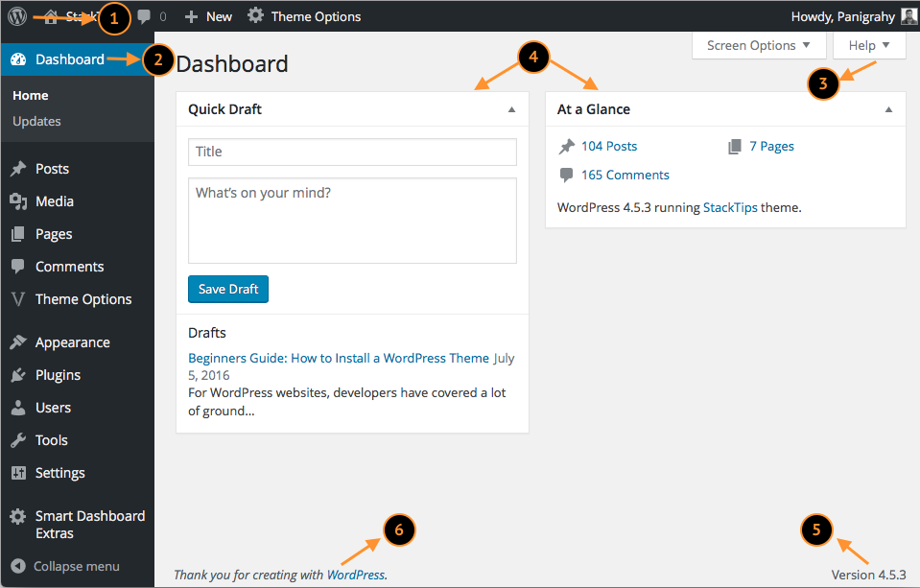Click the user avatar next to Howdy, Panigrahy

coord(908,16)
